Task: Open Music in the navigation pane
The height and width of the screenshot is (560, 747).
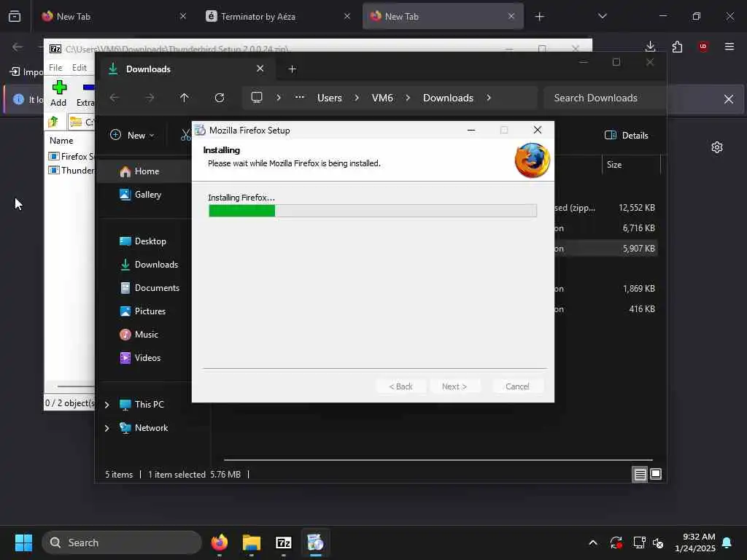Action: pyautogui.click(x=138, y=335)
